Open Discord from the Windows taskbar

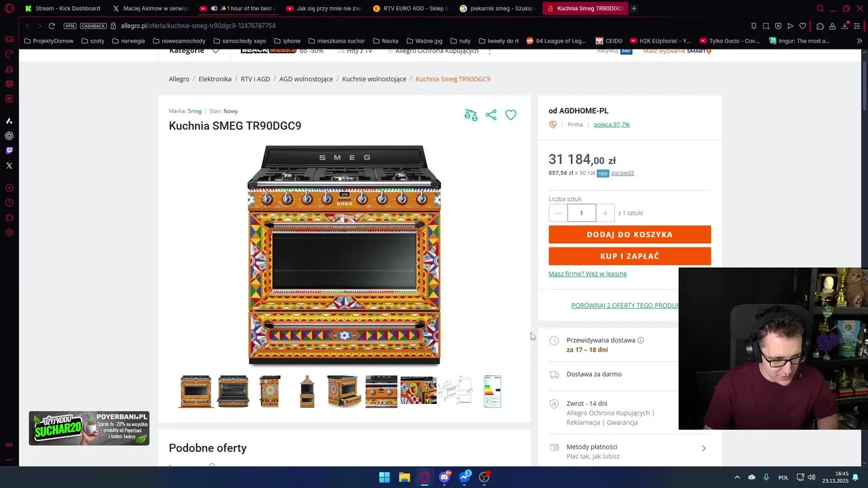[x=444, y=477]
